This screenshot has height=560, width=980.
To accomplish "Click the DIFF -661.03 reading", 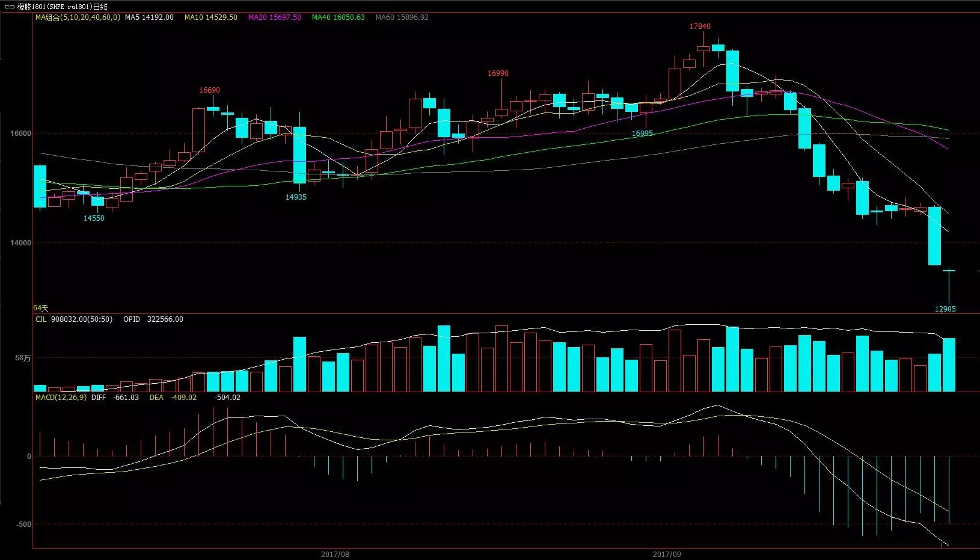I will coord(115,398).
